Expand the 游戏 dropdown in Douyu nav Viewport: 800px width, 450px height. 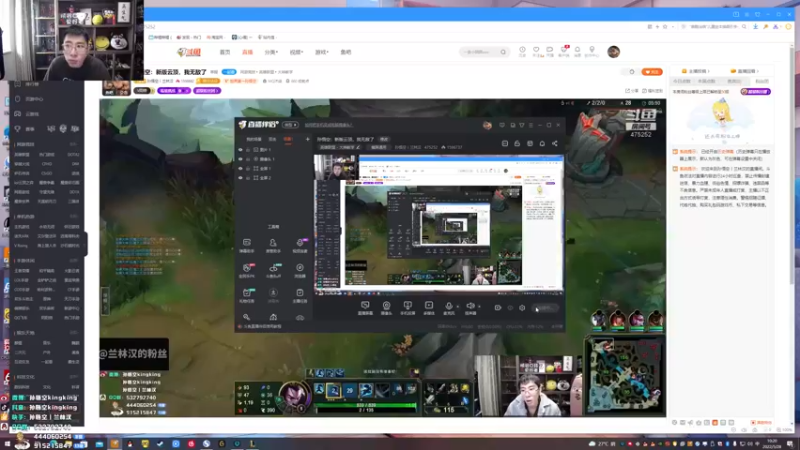click(x=321, y=52)
